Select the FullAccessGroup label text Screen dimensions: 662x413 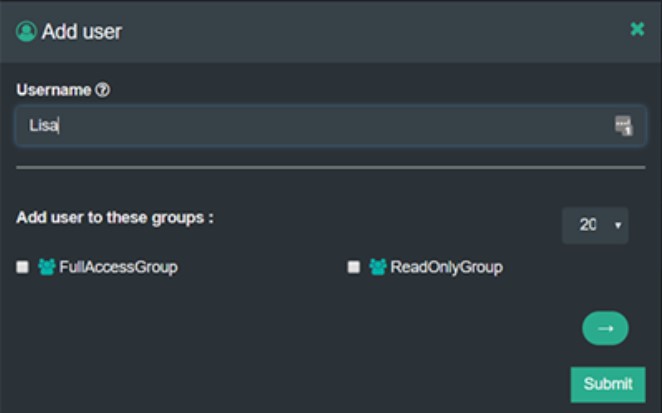tap(118, 267)
